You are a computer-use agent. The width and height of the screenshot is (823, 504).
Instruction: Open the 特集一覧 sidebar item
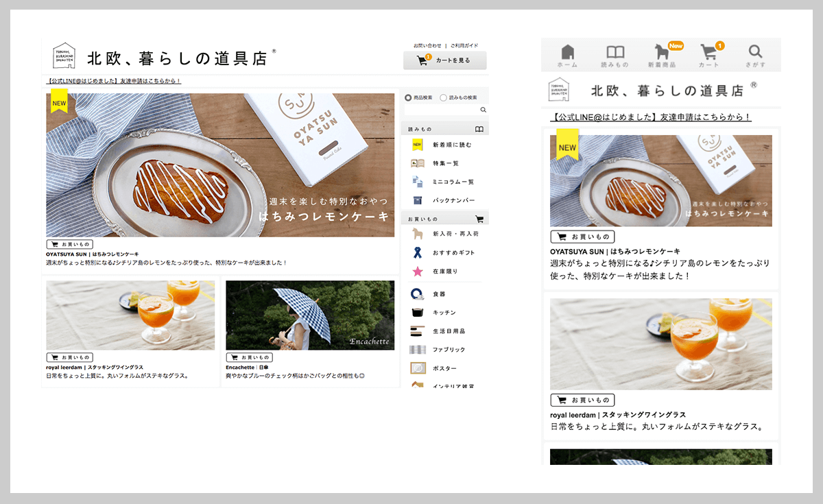click(444, 164)
